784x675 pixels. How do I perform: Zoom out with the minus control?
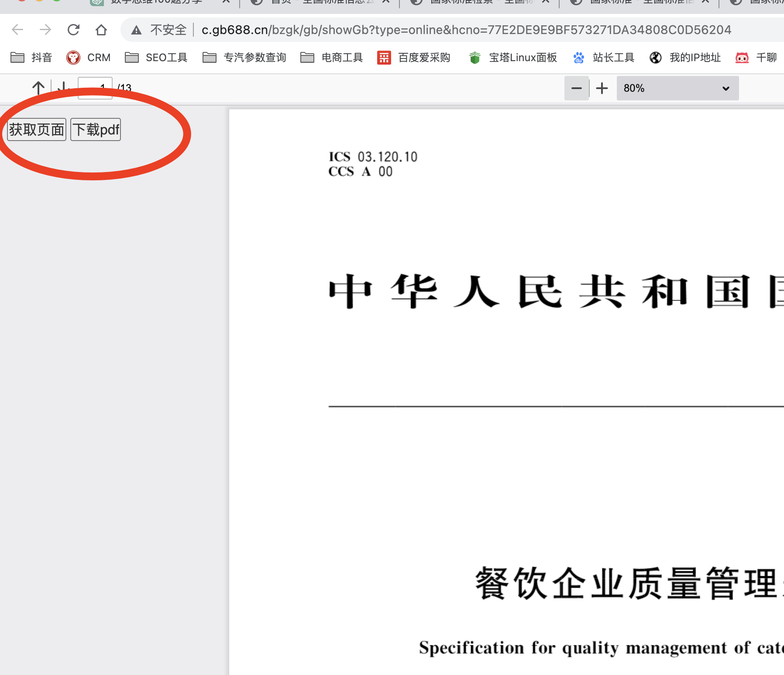click(x=576, y=88)
